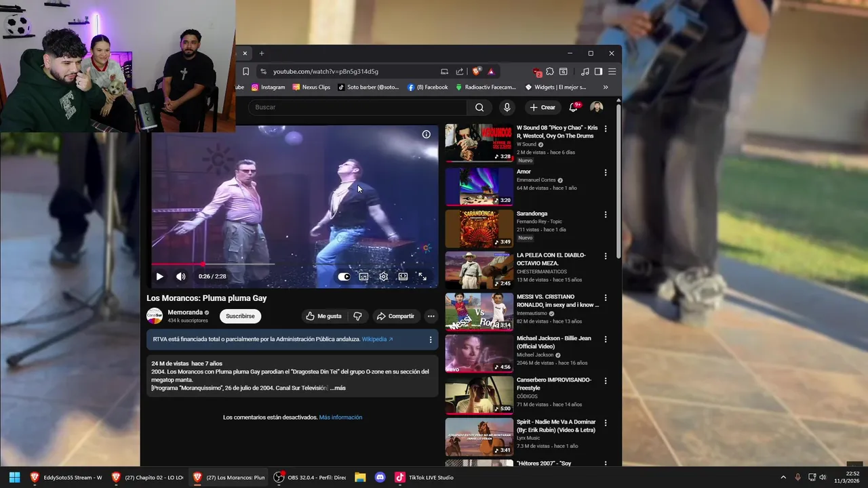The height and width of the screenshot is (488, 868).
Task: Open the Wikipedia link in RTVA notice
Action: tap(377, 339)
